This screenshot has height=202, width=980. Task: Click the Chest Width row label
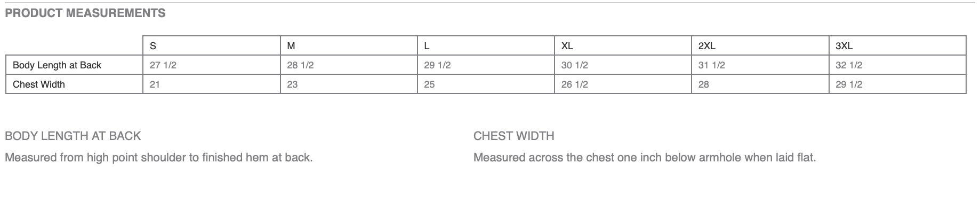pos(74,84)
